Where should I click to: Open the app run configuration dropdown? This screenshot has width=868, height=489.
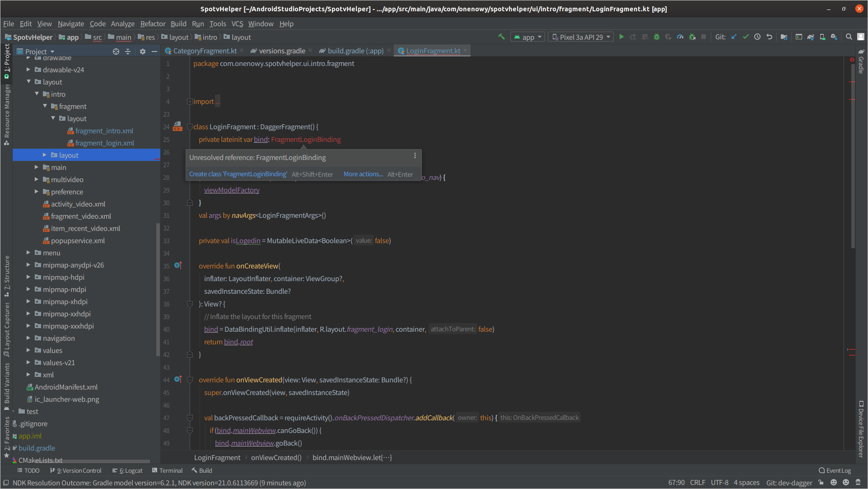[527, 37]
